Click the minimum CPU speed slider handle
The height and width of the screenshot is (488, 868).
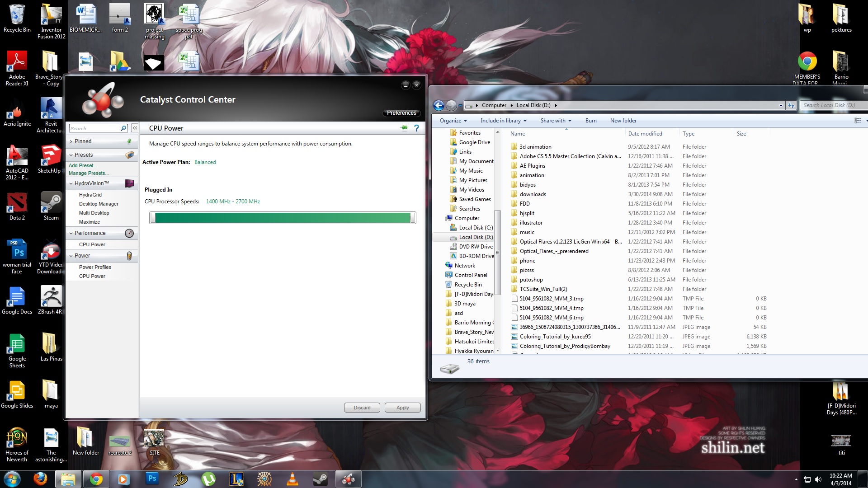point(153,218)
